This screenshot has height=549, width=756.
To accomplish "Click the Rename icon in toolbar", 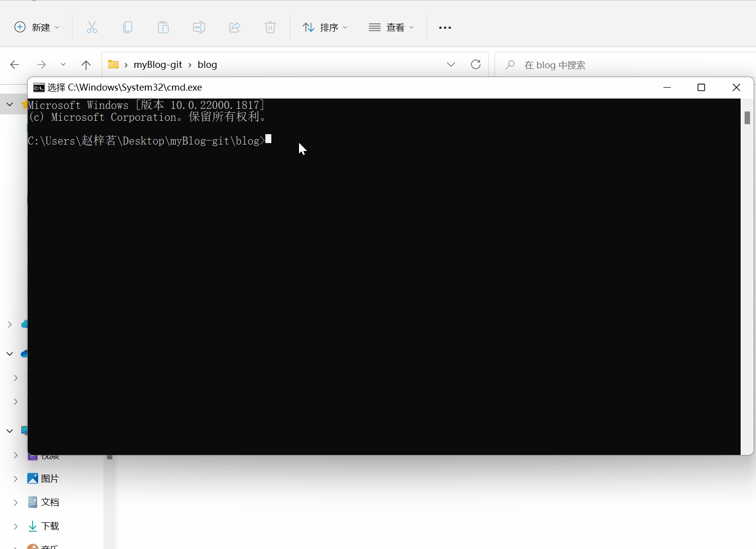I will pos(199,27).
